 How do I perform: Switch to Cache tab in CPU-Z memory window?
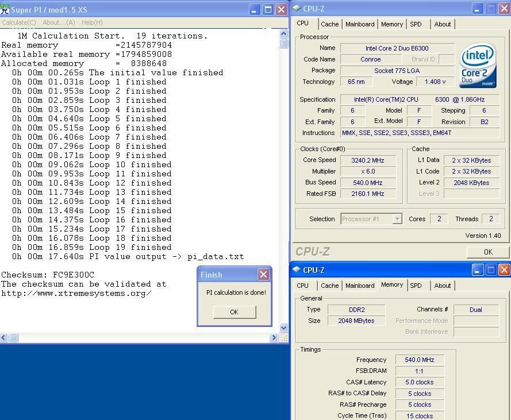click(x=329, y=286)
